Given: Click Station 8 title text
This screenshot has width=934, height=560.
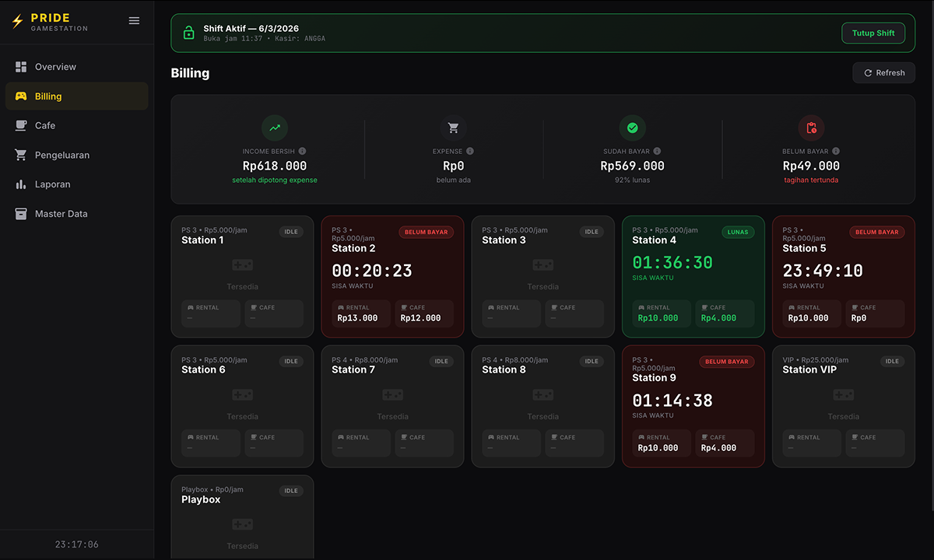Looking at the screenshot, I should (504, 370).
